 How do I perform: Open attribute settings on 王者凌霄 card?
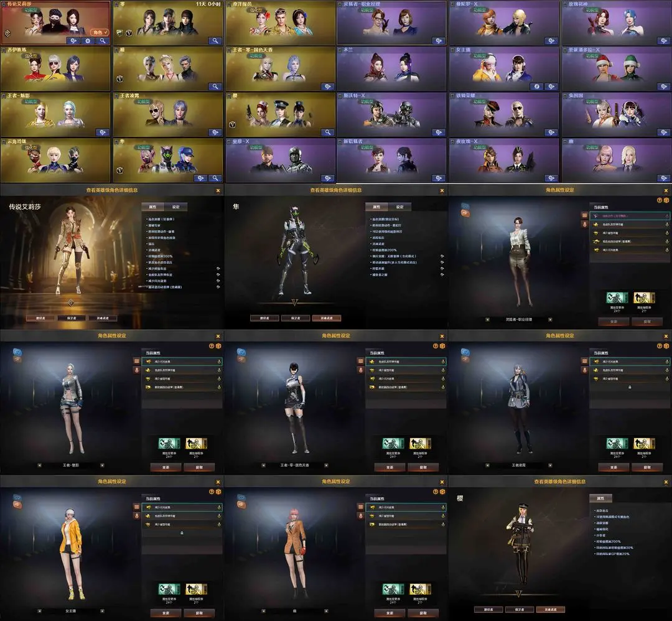pos(215,133)
